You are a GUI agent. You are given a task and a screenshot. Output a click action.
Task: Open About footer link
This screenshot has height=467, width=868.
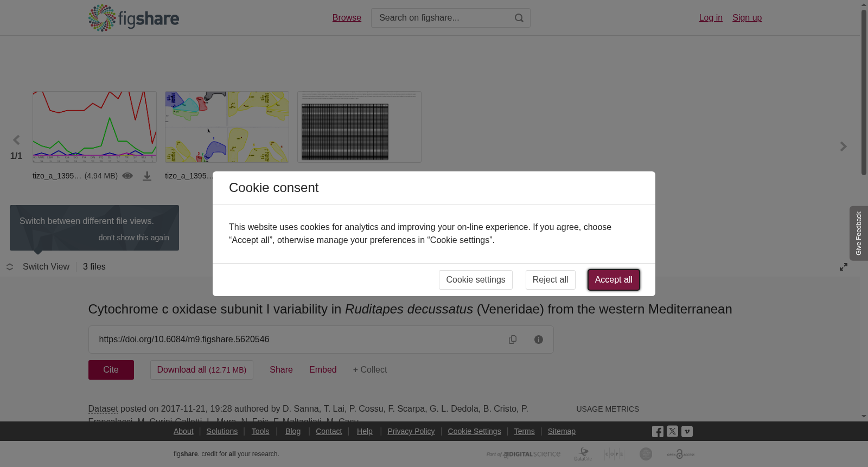click(x=183, y=431)
